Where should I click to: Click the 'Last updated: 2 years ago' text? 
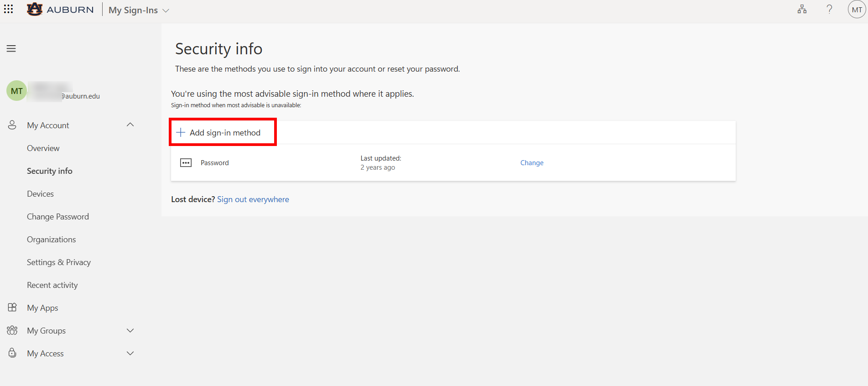[381, 163]
